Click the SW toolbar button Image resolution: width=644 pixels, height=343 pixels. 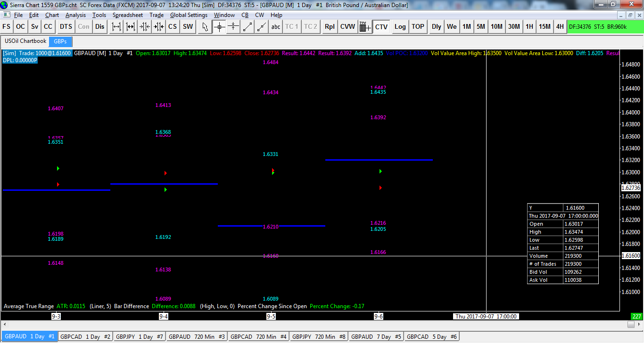click(188, 26)
